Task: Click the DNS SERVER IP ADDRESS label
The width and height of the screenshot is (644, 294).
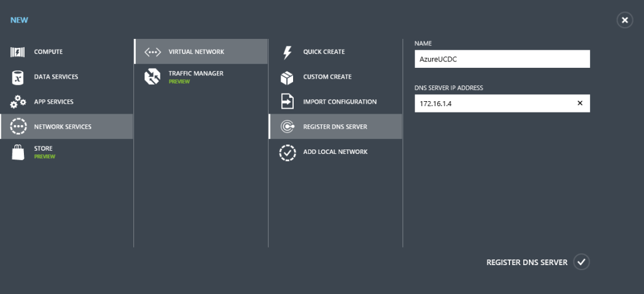Action: click(x=449, y=88)
